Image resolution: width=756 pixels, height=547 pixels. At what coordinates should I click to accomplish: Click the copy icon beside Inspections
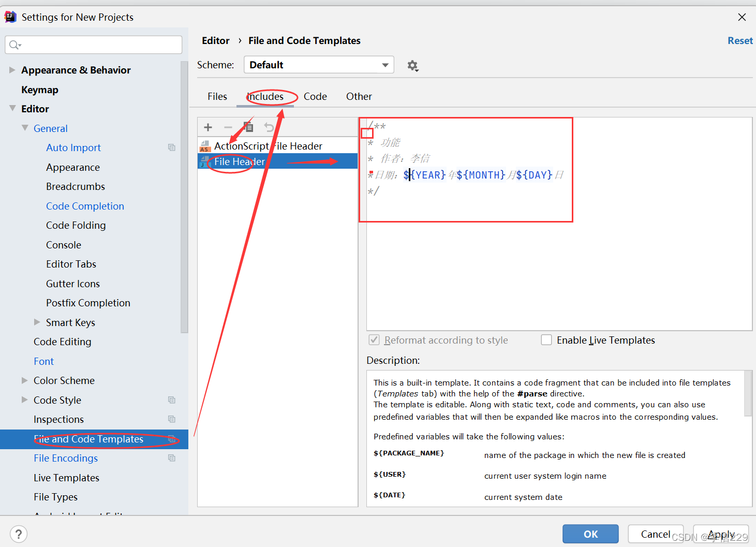[x=172, y=419]
